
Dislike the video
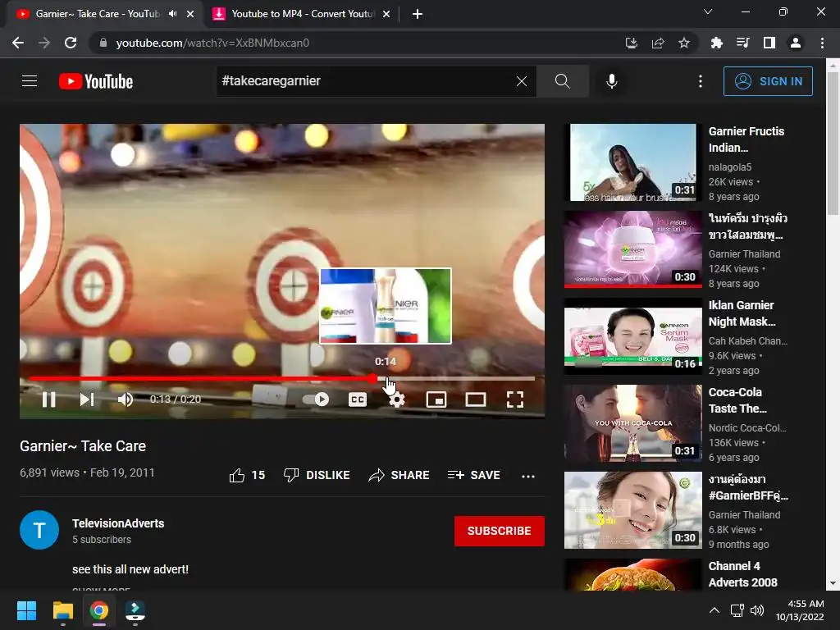click(x=317, y=475)
